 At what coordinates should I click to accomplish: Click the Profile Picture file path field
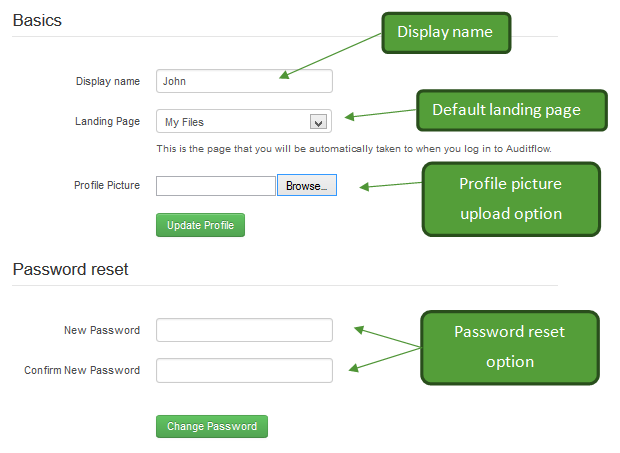pyautogui.click(x=216, y=186)
